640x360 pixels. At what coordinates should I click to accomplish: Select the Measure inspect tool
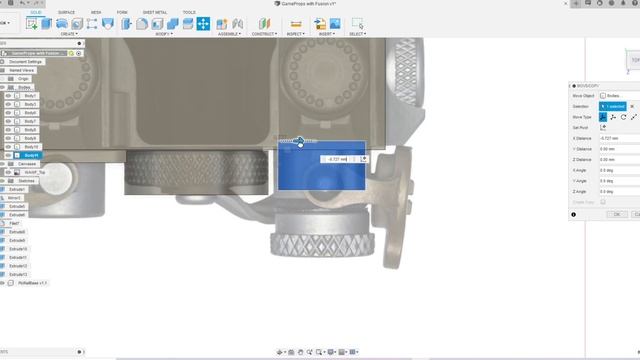[x=296, y=23]
